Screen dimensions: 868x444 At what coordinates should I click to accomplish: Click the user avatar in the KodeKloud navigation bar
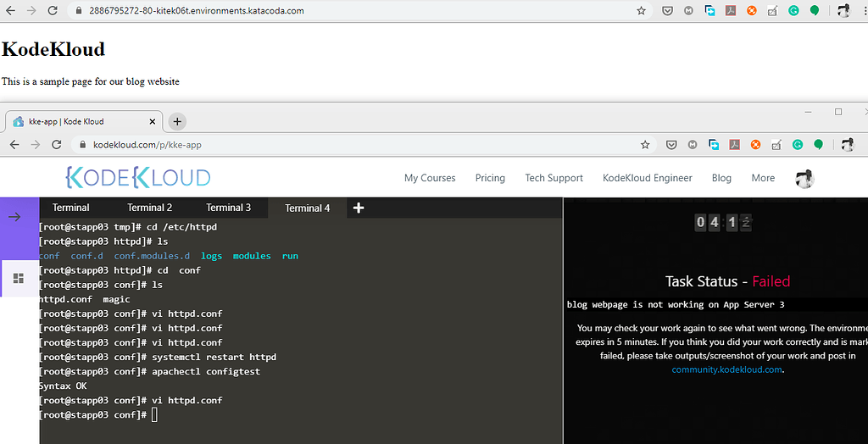pyautogui.click(x=804, y=178)
